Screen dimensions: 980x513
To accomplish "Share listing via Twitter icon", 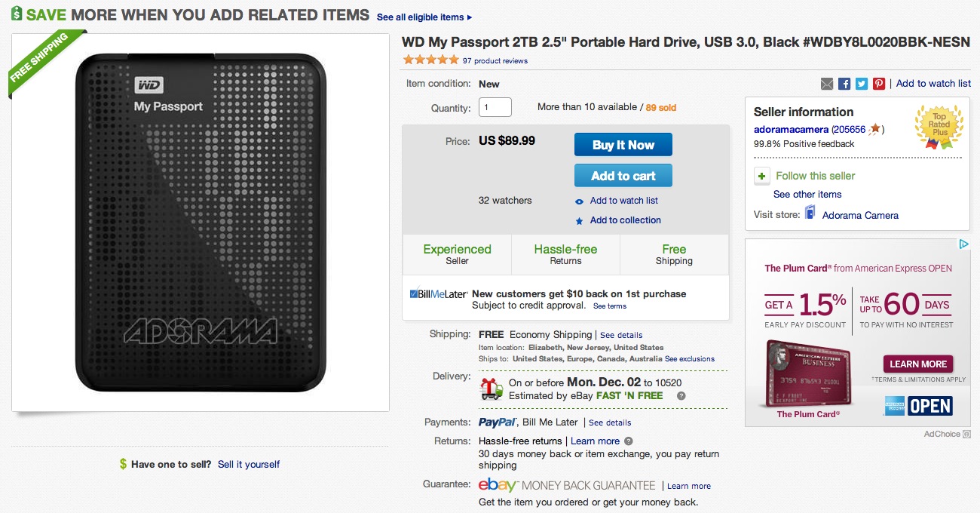I will 862,84.
